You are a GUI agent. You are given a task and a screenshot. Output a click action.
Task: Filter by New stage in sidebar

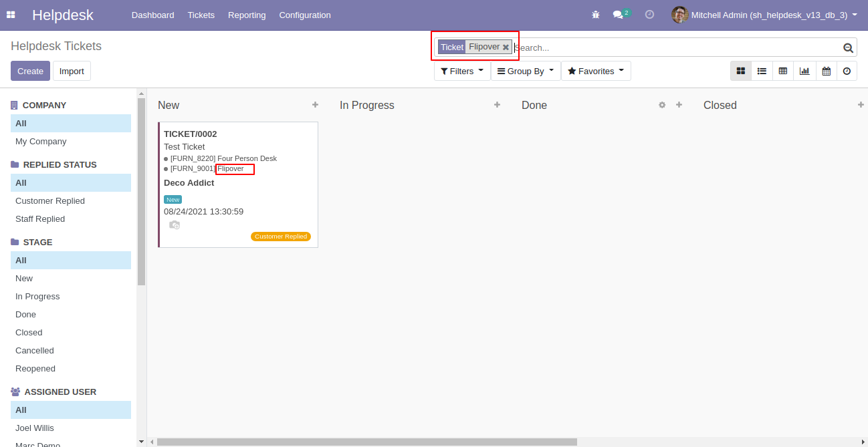[x=71, y=278]
